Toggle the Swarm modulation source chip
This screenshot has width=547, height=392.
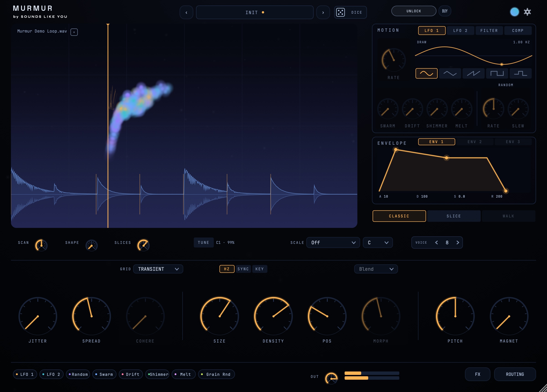coord(104,374)
